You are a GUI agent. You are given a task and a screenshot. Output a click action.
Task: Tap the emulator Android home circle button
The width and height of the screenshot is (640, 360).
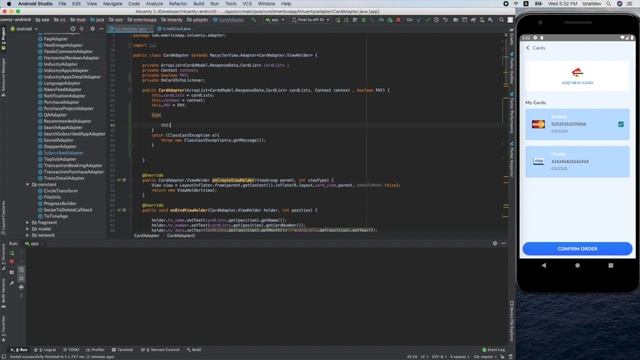577,265
